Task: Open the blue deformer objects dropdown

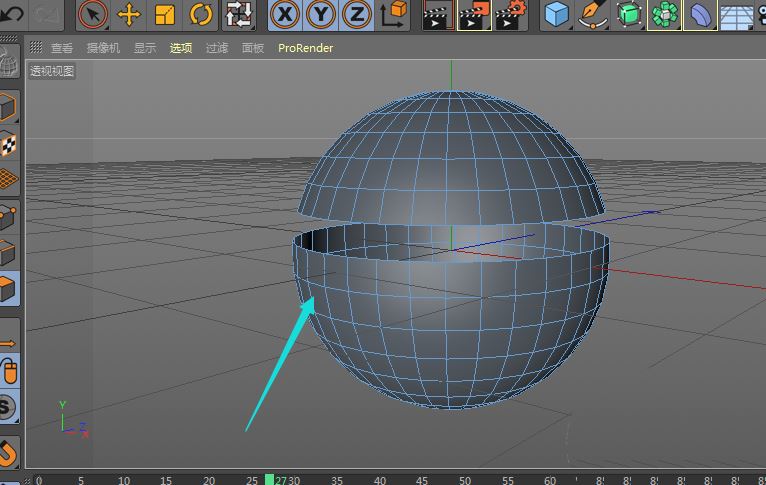Action: tap(700, 14)
